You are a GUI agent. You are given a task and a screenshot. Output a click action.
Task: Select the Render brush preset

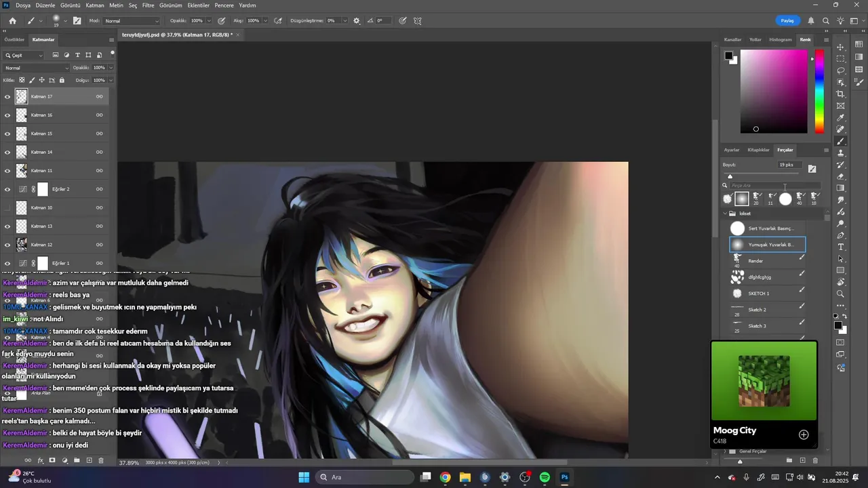coord(768,261)
